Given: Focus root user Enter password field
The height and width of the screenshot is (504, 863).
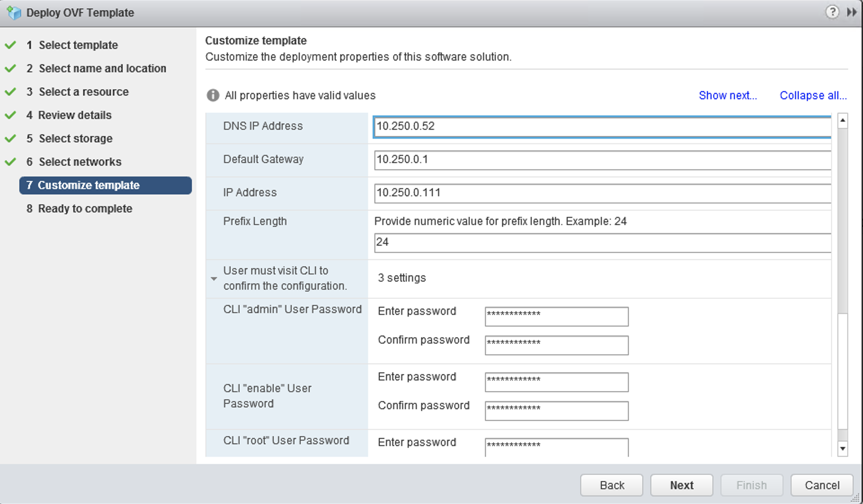Looking at the screenshot, I should (556, 447).
